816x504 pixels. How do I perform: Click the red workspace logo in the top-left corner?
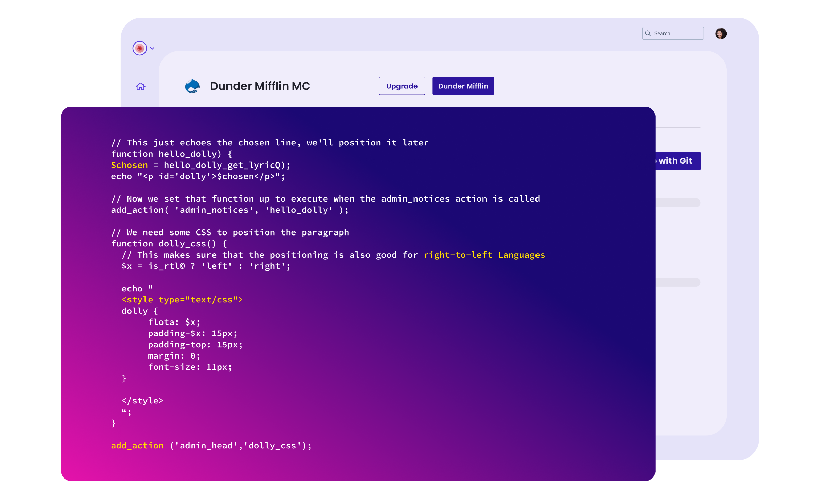click(140, 48)
